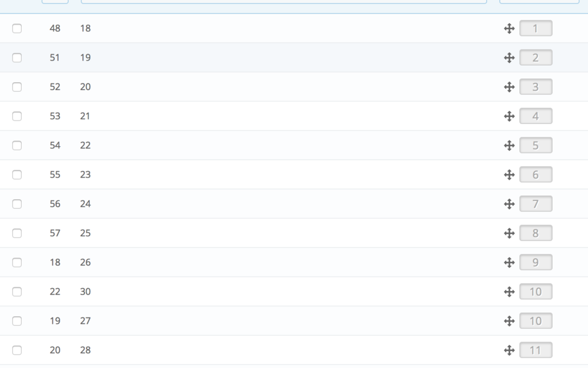Image resolution: width=588 pixels, height=368 pixels.
Task: Click the move handle icon for row ID 57
Action: (x=509, y=233)
